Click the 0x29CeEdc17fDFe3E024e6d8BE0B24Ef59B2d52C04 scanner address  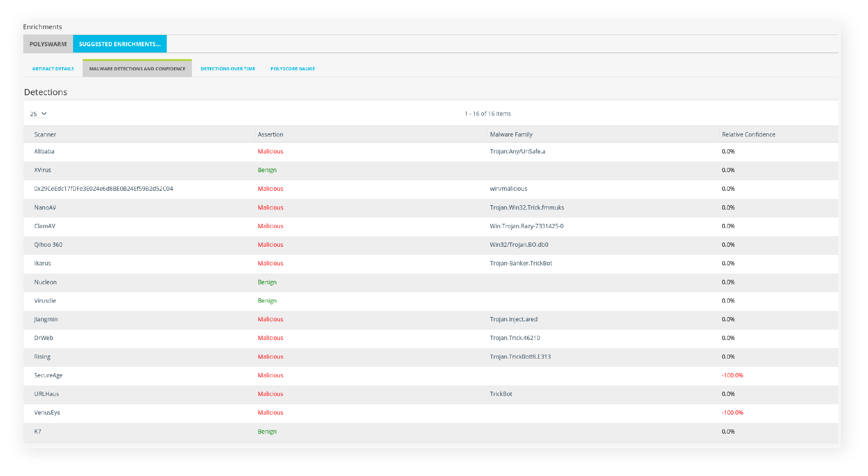coord(103,189)
